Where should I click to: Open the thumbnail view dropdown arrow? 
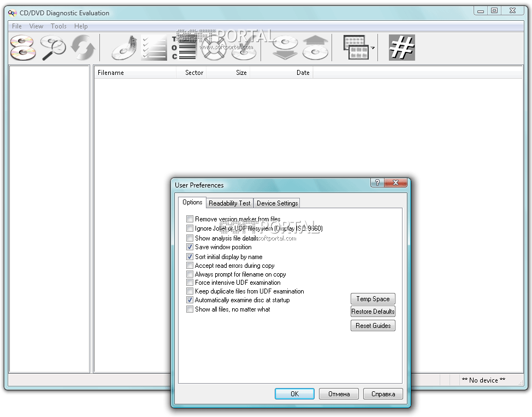tap(373, 48)
